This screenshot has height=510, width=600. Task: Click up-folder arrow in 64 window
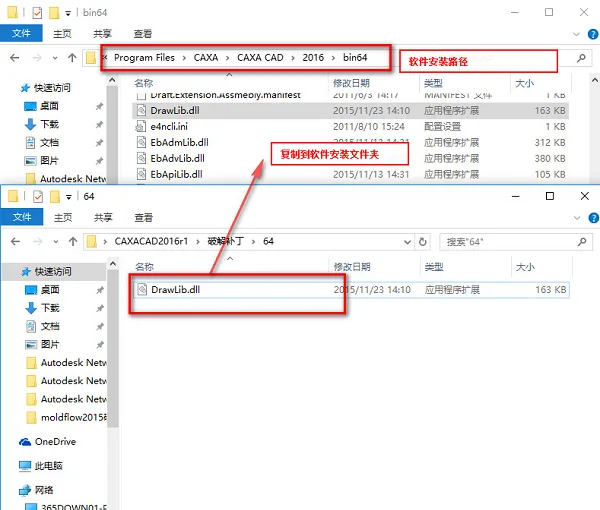point(73,241)
